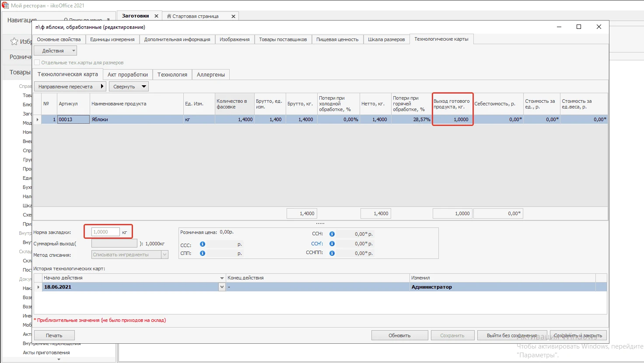
Task: Click the Печать button
Action: pos(54,335)
